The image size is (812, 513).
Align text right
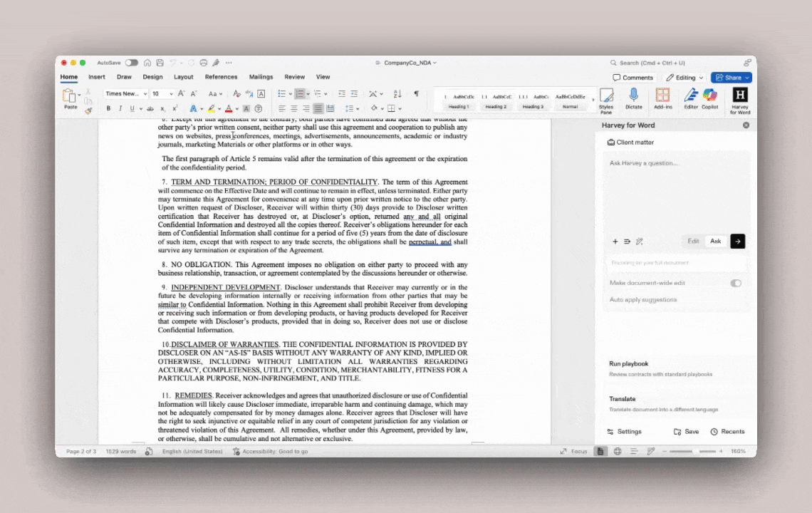(306, 108)
